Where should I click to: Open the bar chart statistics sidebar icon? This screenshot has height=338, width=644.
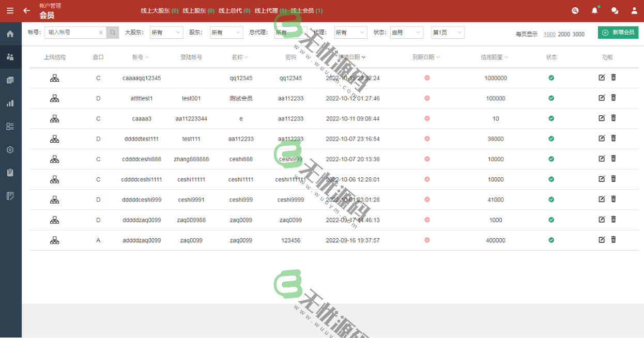(10, 103)
